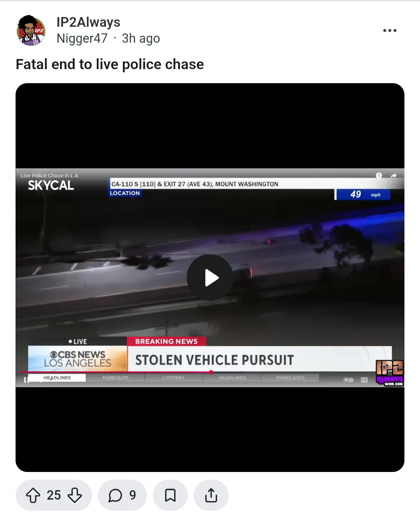Click the watch later clock icon in video
This screenshot has height=521, width=420.
pos(379,176)
